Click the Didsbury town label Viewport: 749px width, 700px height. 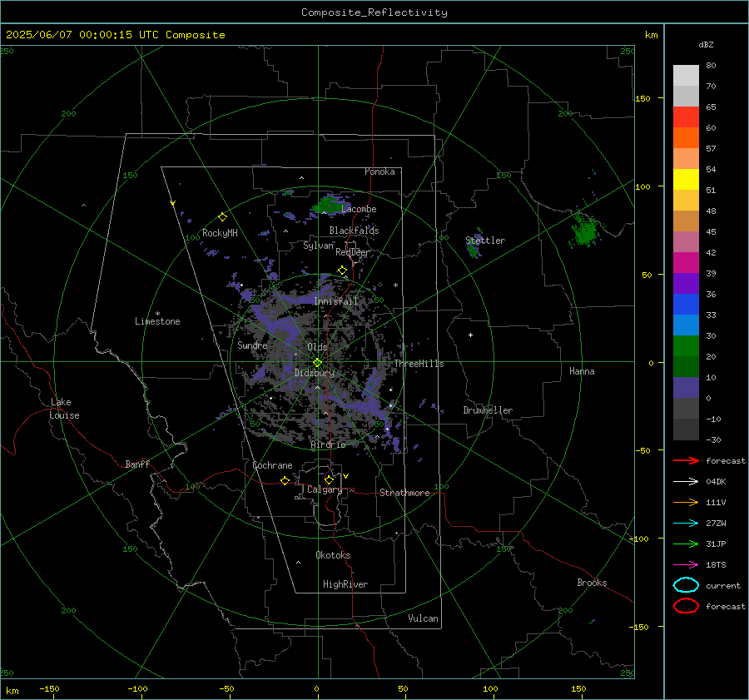tap(315, 373)
